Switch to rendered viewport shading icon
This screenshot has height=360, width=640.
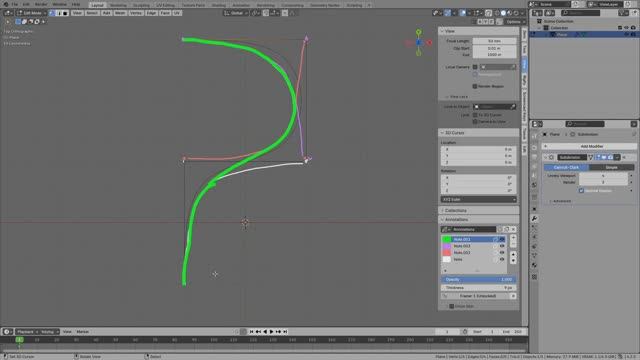(516, 13)
